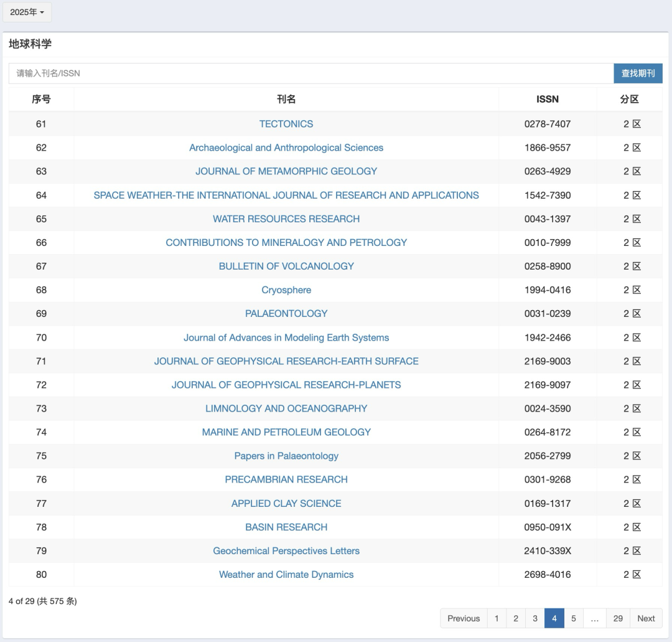The image size is (672, 642).
Task: Open Geochemical Perspectives Letters link
Action: point(286,550)
